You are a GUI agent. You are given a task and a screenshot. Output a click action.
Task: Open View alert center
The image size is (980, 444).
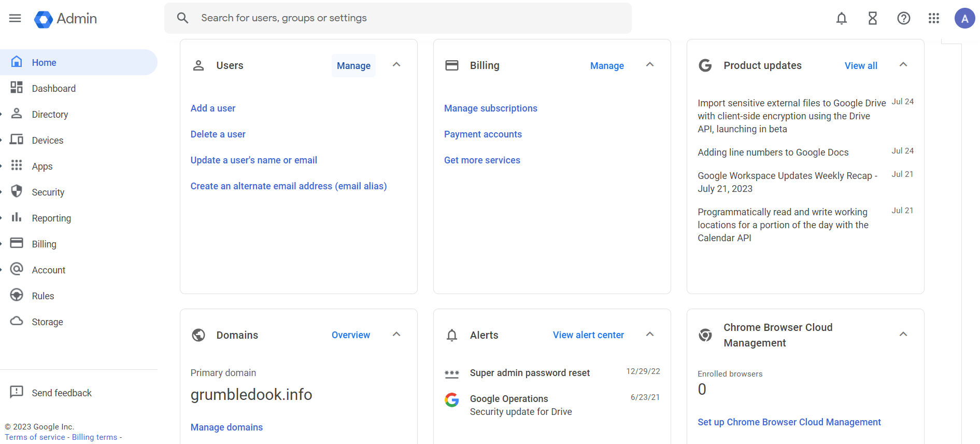point(588,335)
